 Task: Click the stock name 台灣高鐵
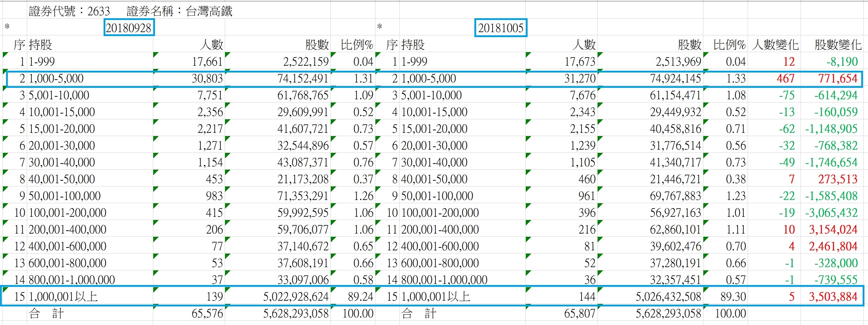pyautogui.click(x=209, y=11)
